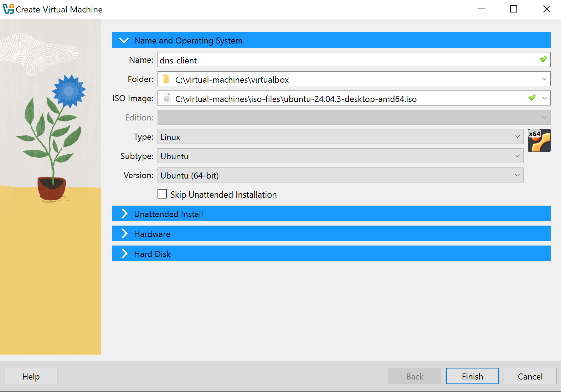Click the green checkmark in ISO Image field
This screenshot has width=561, height=392.
532,97
